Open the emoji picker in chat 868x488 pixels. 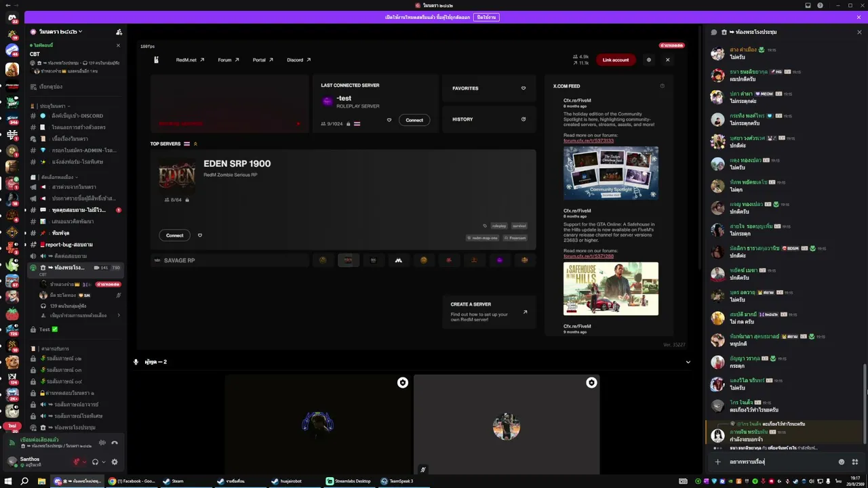[842, 462]
